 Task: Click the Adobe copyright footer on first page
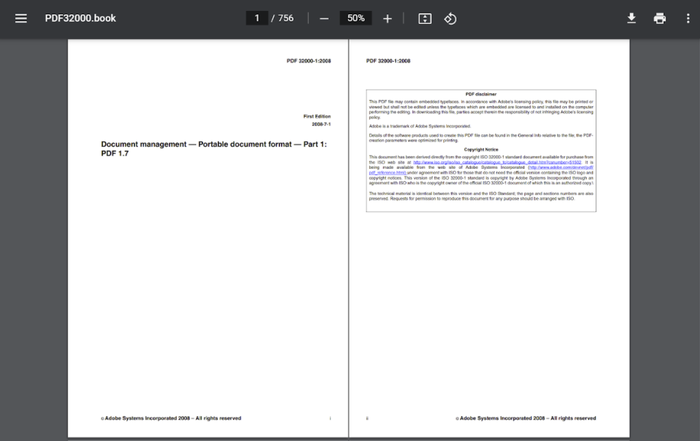(171, 418)
